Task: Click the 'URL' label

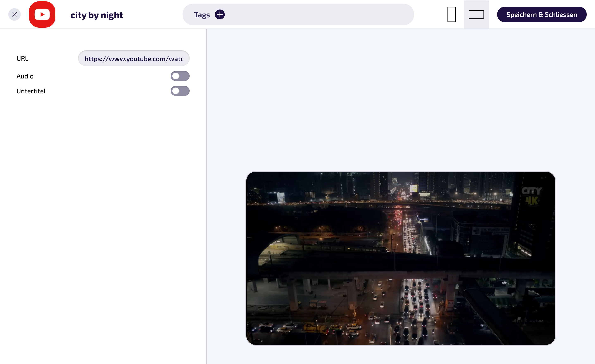Action: pos(23,58)
